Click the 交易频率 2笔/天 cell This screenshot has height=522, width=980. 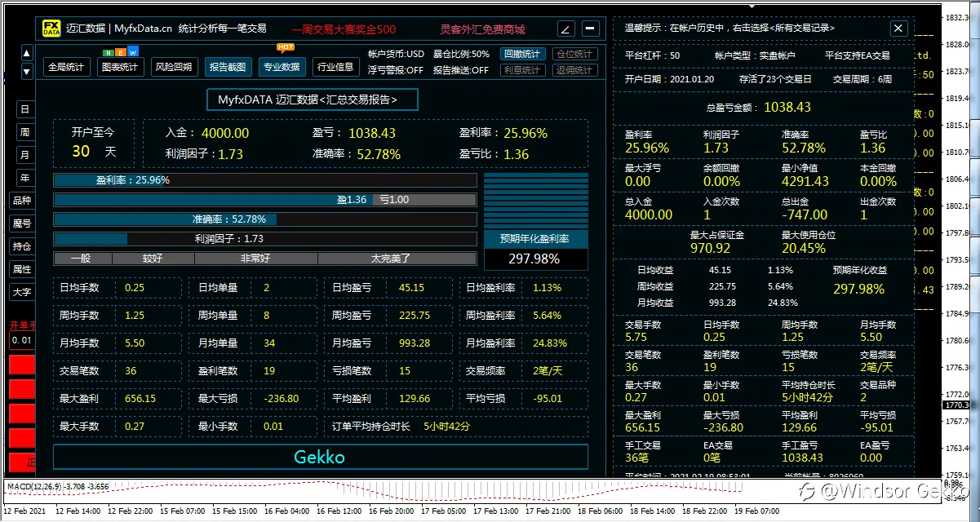[x=524, y=371]
